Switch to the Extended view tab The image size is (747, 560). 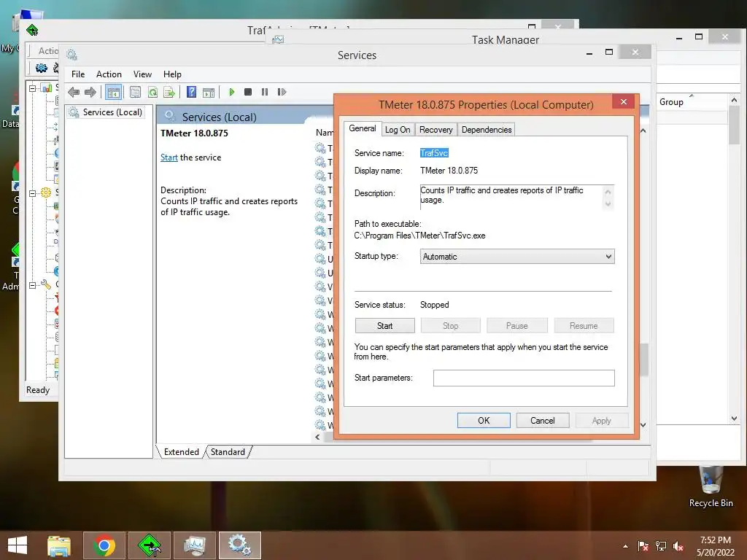[182, 452]
